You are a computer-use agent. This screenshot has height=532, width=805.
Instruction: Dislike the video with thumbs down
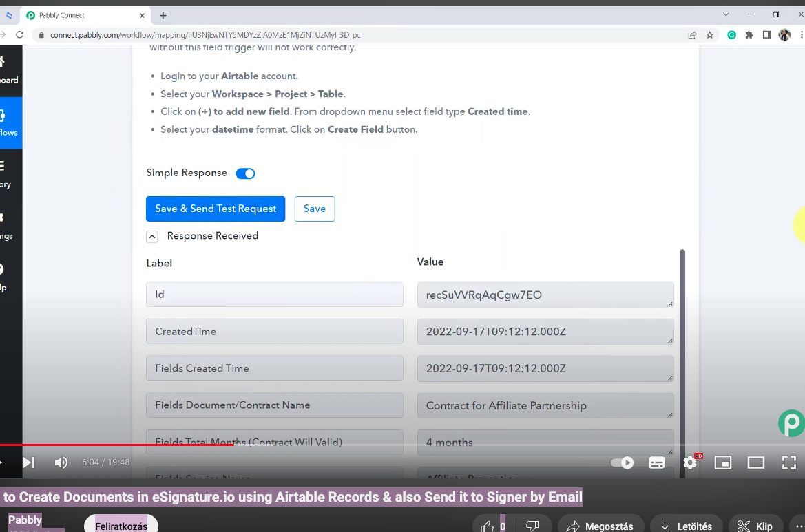532,526
